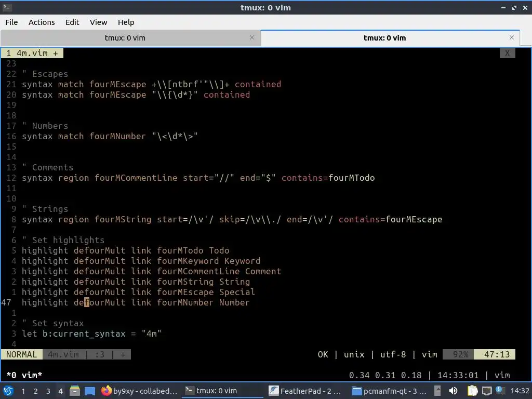Screen dimensions: 532x399
Task: Switch to FeatherPad taskbar window
Action: pos(305,391)
